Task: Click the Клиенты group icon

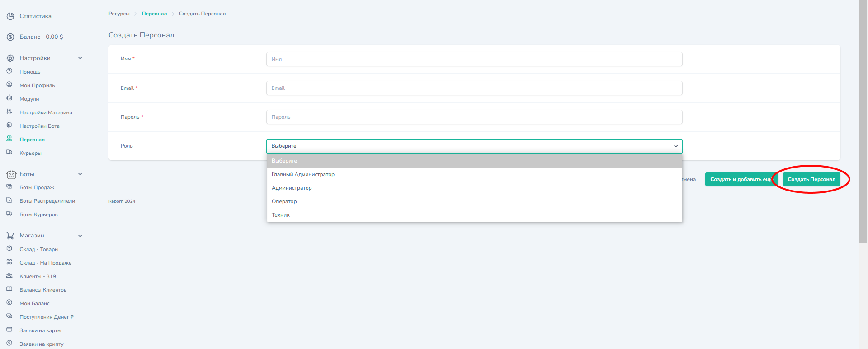Action: 9,275
